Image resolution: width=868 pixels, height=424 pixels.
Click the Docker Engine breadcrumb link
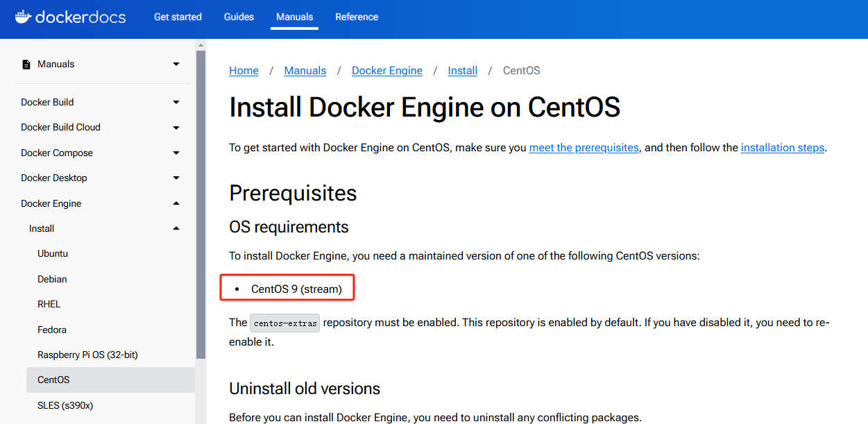click(387, 71)
